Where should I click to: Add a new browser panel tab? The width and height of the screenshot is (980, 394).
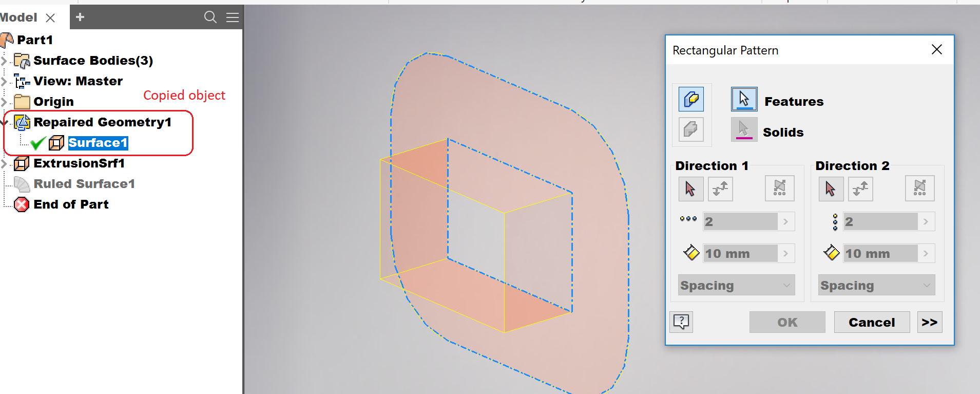(80, 17)
